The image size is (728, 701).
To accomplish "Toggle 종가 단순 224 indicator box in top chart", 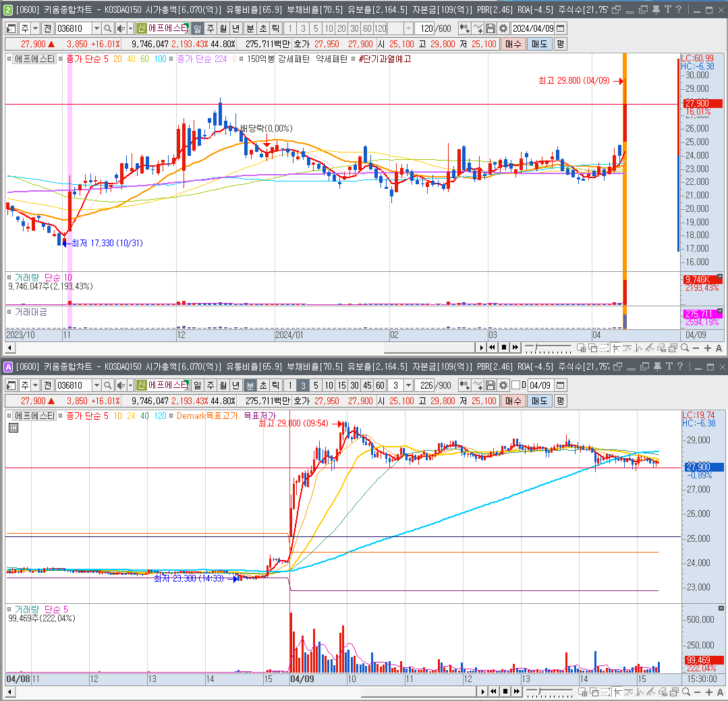I will pyautogui.click(x=171, y=59).
